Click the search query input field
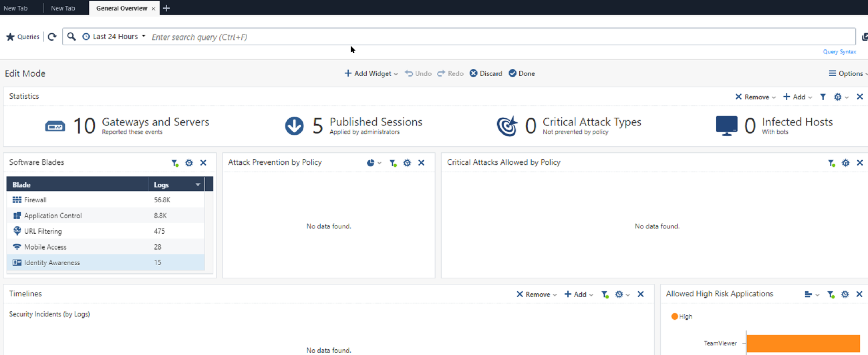 (x=481, y=37)
